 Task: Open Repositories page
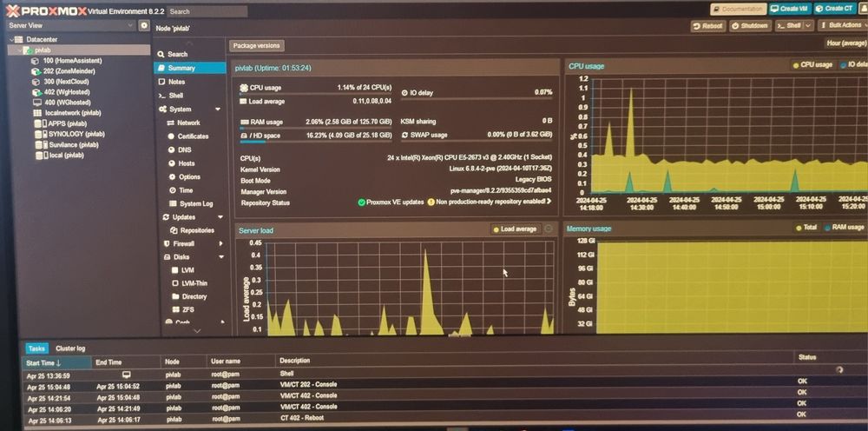[x=197, y=230]
